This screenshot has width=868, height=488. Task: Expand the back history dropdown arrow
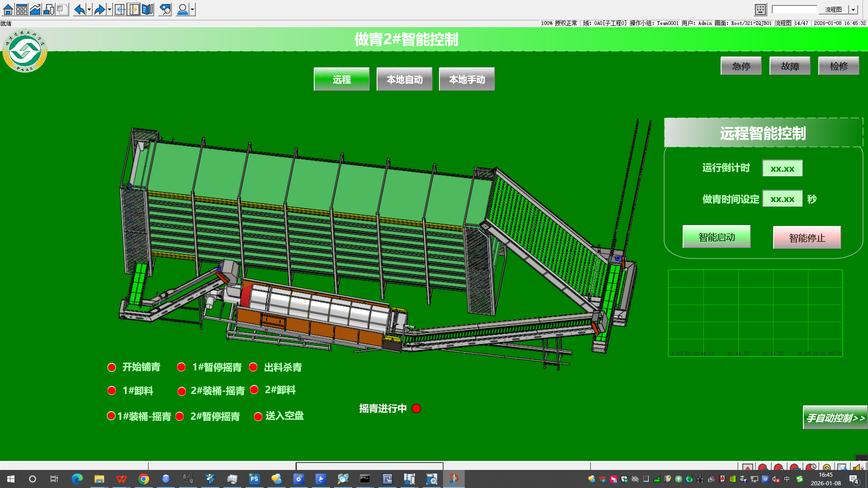[89, 9]
